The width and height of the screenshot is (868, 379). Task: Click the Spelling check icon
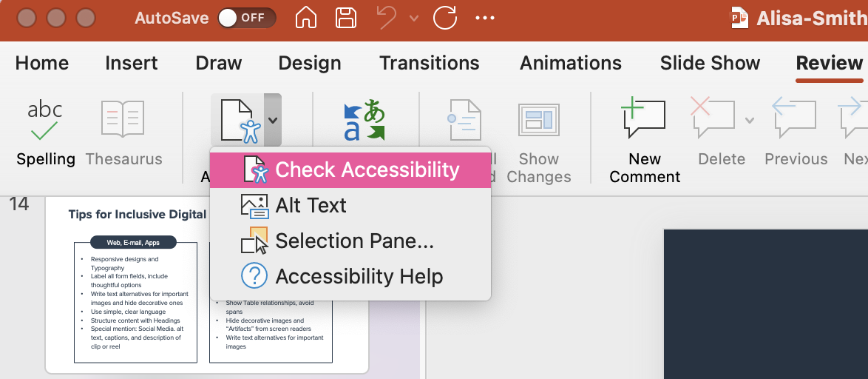coord(45,121)
